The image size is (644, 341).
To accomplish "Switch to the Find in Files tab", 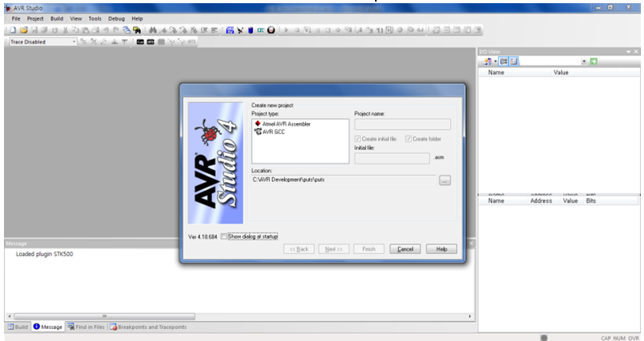I will coord(85,326).
